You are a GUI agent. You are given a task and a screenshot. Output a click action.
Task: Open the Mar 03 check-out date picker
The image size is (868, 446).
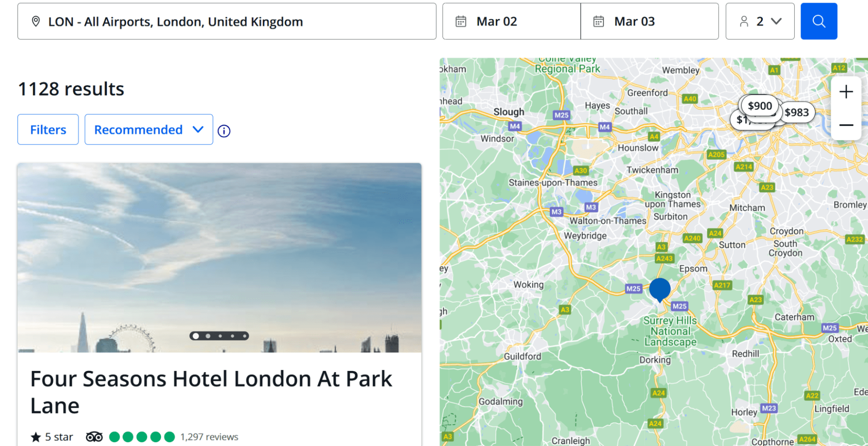coord(649,21)
